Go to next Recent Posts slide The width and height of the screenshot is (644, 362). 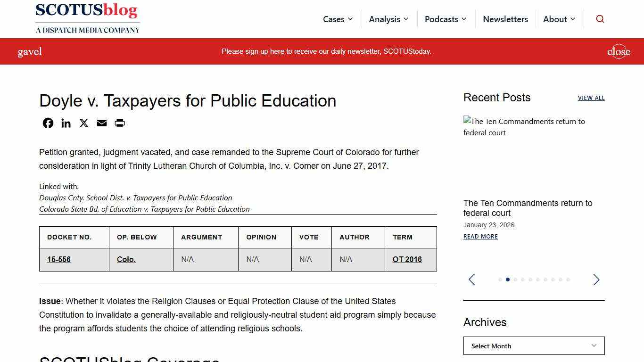(596, 280)
